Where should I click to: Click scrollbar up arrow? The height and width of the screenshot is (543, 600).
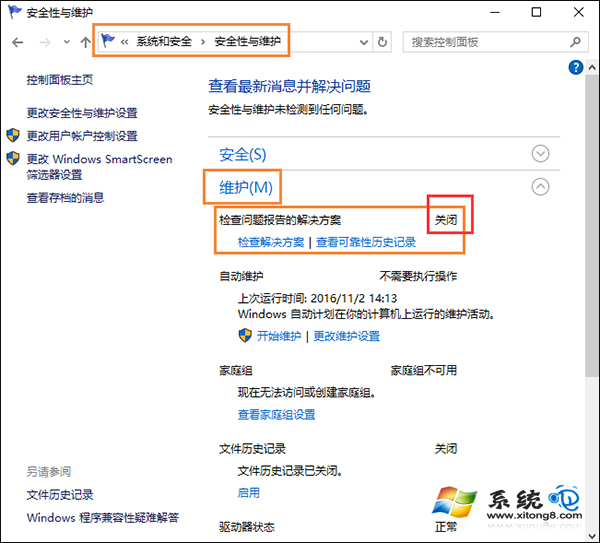click(x=592, y=68)
